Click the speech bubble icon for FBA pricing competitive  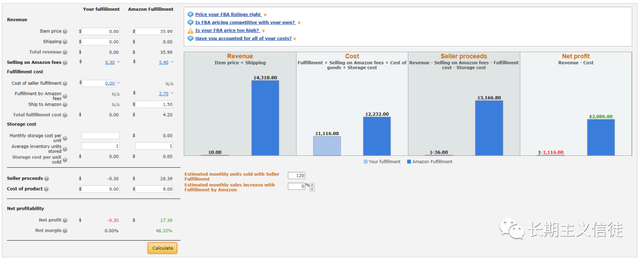point(190,23)
